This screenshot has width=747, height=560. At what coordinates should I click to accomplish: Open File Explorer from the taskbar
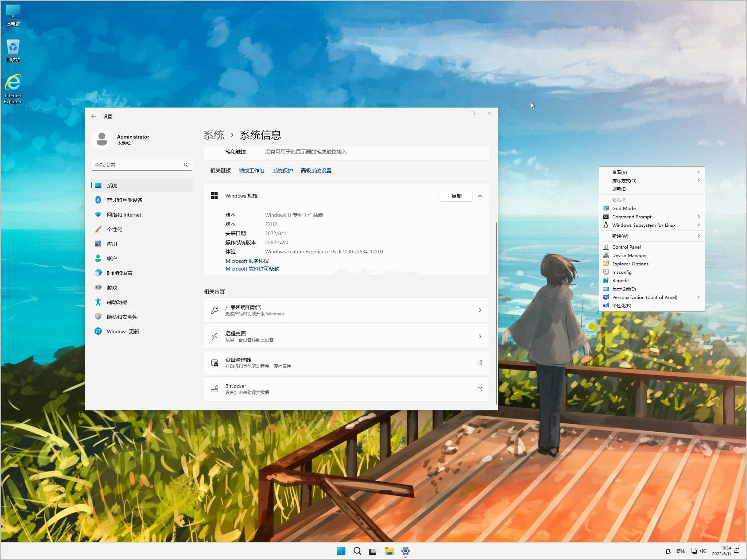[x=389, y=551]
